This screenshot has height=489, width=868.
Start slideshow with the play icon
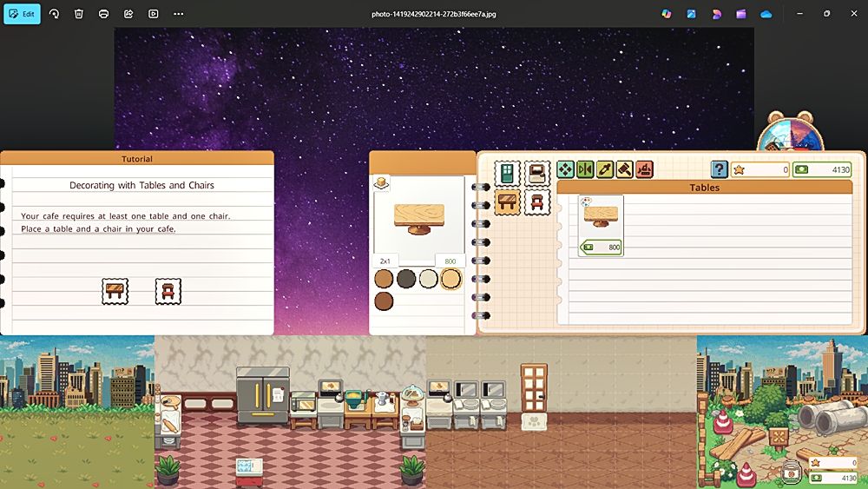[x=154, y=14]
